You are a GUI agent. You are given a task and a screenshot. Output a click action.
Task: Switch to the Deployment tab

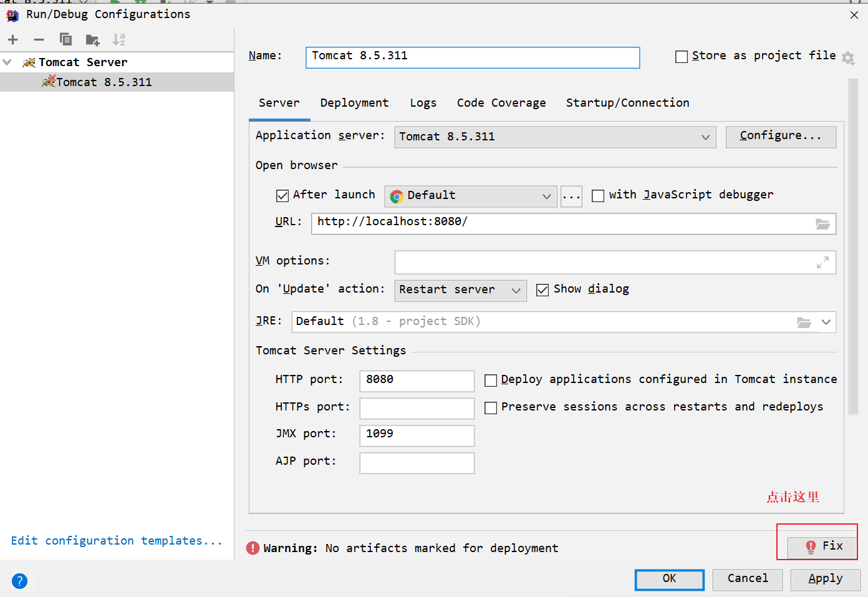click(x=354, y=103)
